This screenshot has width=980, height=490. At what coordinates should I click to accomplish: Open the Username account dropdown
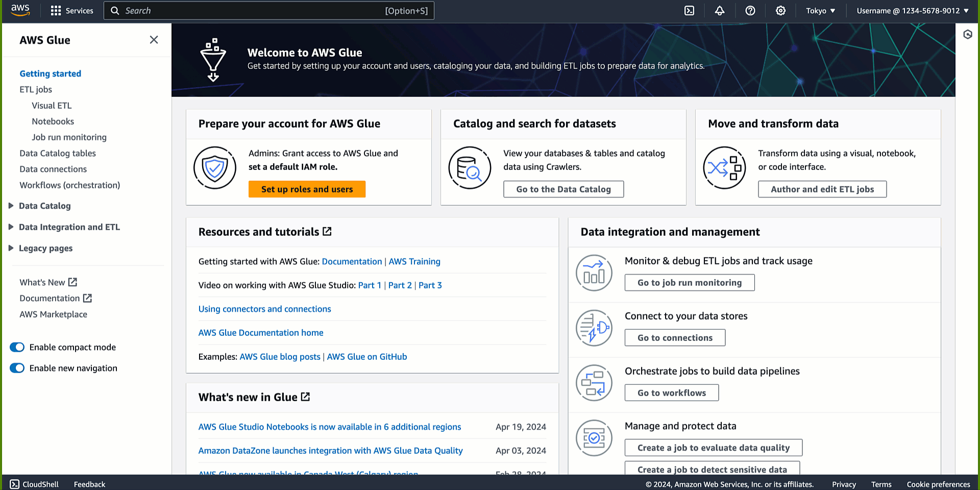[913, 11]
